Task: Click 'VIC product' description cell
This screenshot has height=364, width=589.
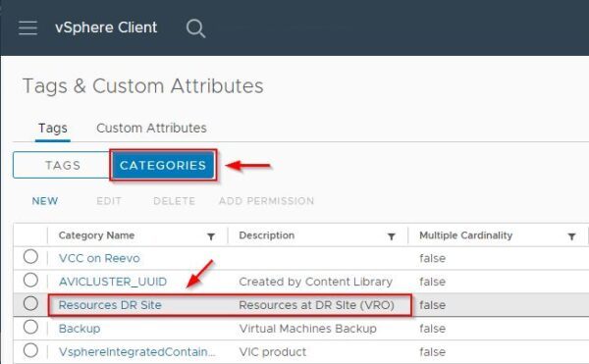Action: pos(273,352)
